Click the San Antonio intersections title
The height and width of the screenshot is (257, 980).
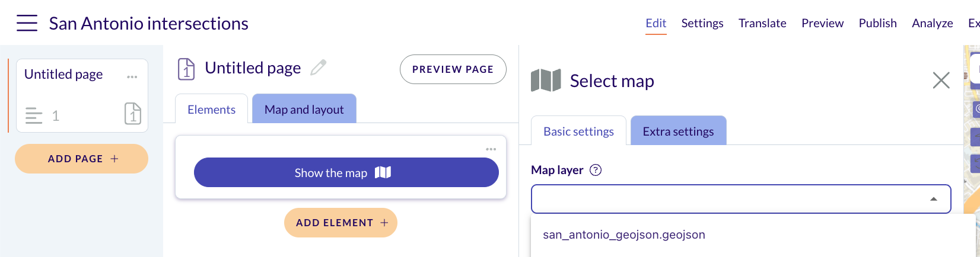149,23
